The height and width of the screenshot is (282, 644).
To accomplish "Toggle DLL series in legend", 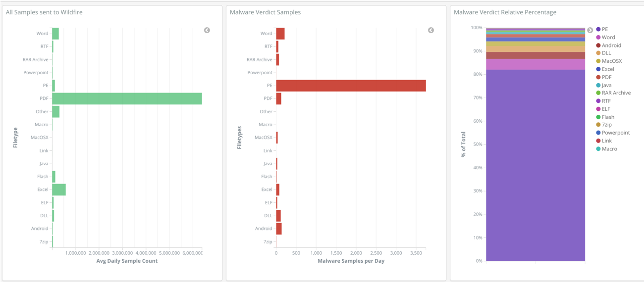I will coord(603,53).
